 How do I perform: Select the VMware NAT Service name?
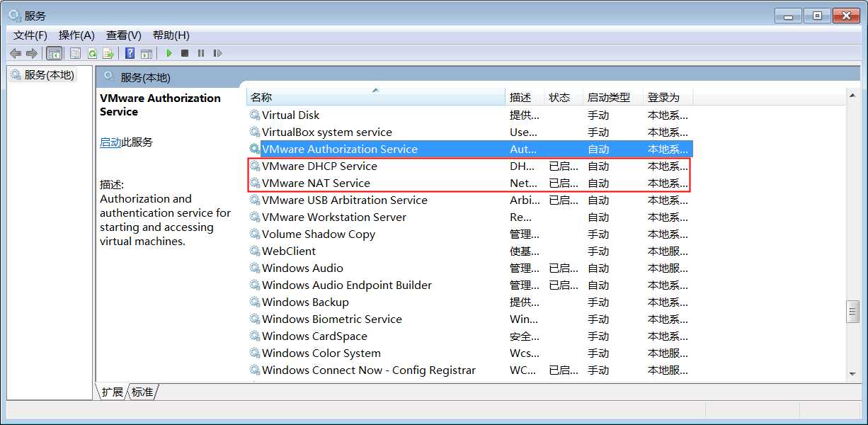[x=316, y=183]
